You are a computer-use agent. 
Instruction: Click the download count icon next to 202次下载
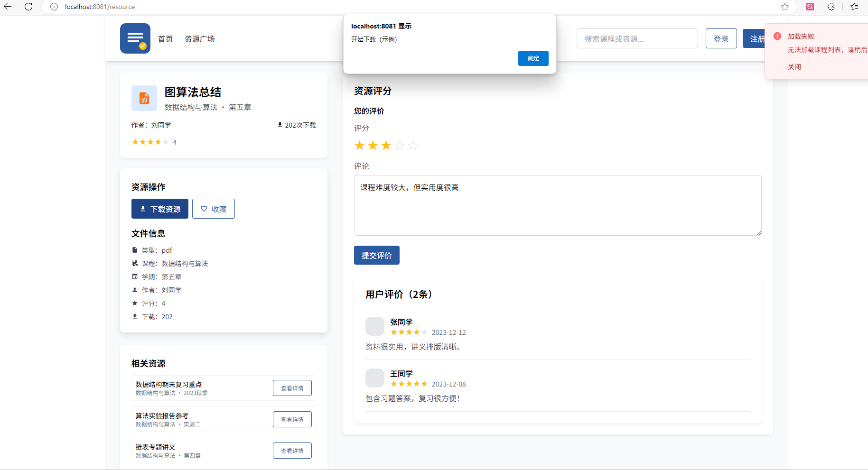(x=280, y=125)
